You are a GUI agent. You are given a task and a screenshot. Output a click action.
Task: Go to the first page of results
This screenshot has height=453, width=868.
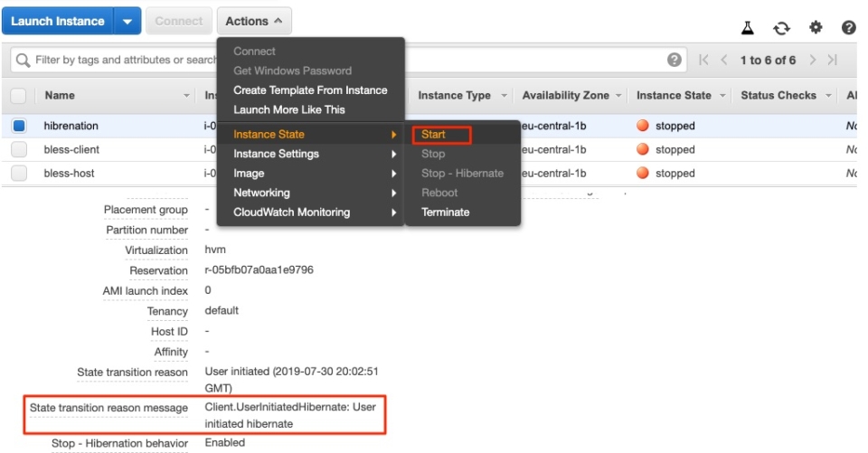[x=704, y=60]
